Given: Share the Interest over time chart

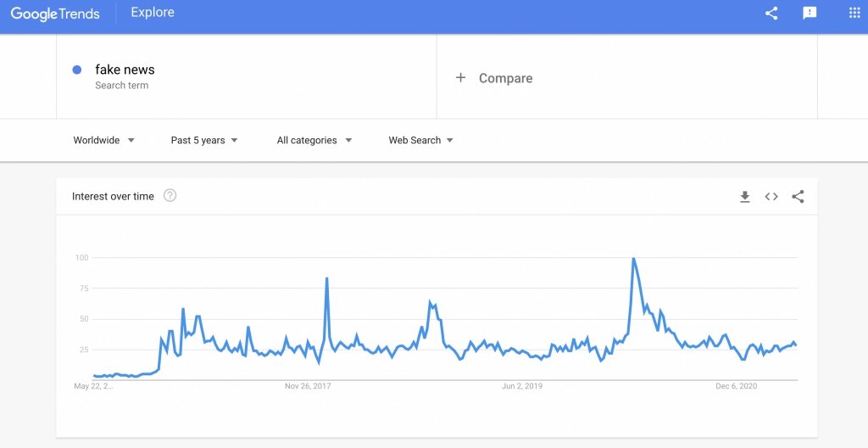Looking at the screenshot, I should [x=798, y=196].
